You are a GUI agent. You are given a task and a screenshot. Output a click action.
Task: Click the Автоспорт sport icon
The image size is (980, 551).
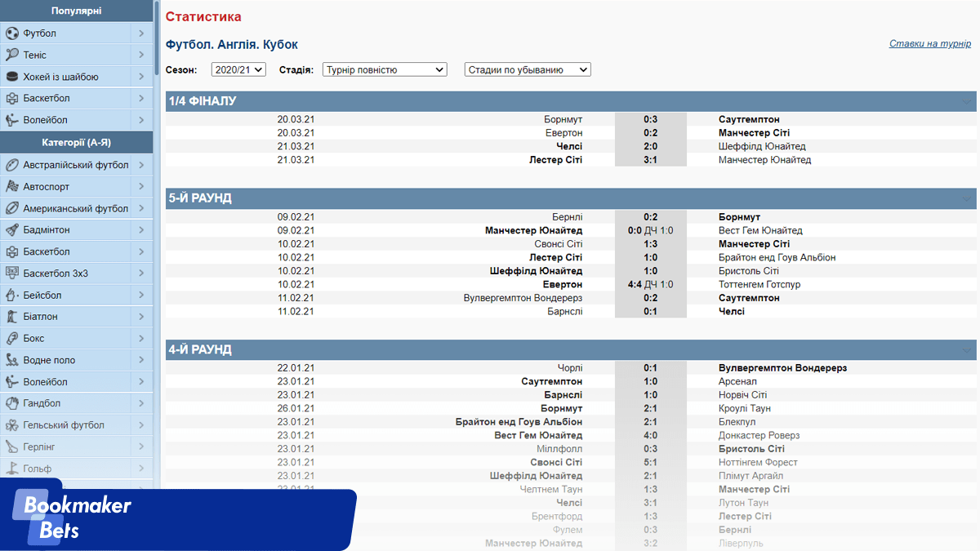[12, 187]
